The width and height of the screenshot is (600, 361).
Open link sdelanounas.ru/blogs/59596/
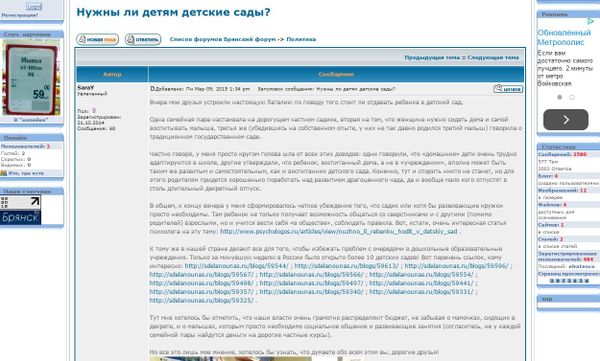457,266
